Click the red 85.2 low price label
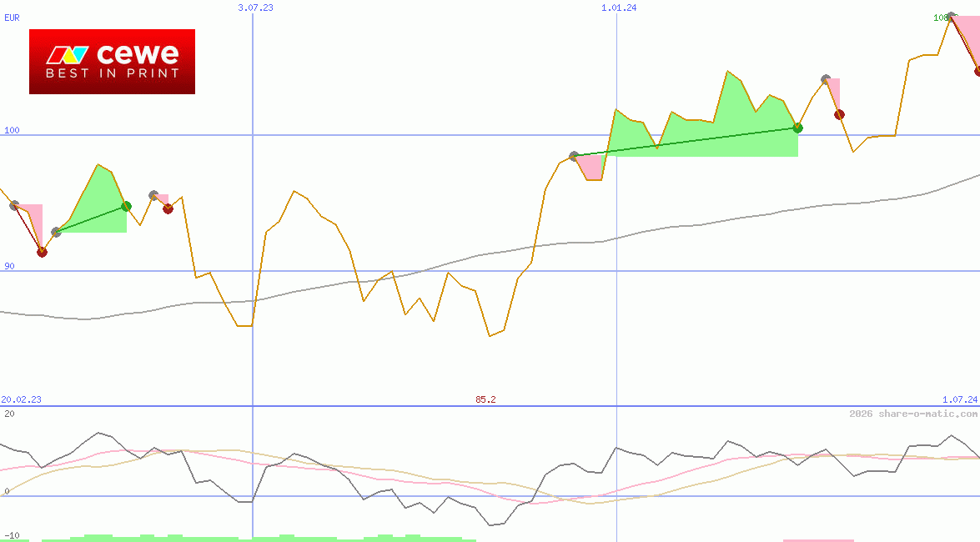This screenshot has width=980, height=542. tap(485, 399)
